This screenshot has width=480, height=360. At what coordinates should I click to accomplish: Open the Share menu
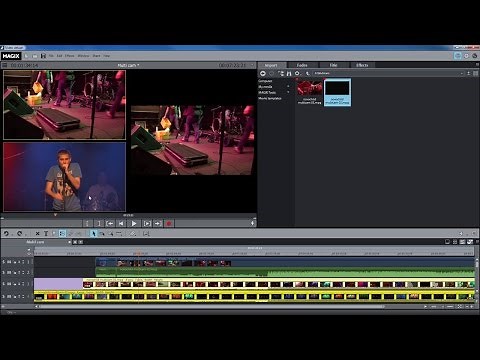(96, 56)
